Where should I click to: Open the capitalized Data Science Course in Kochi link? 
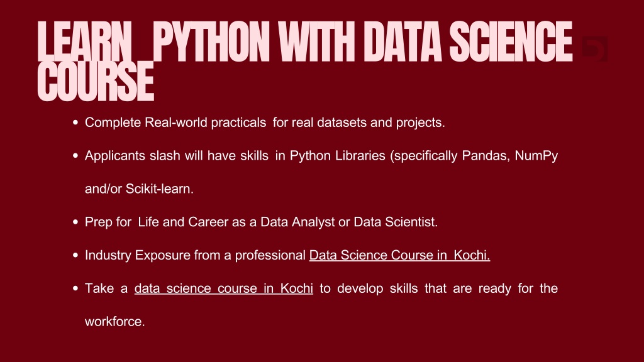tap(399, 256)
